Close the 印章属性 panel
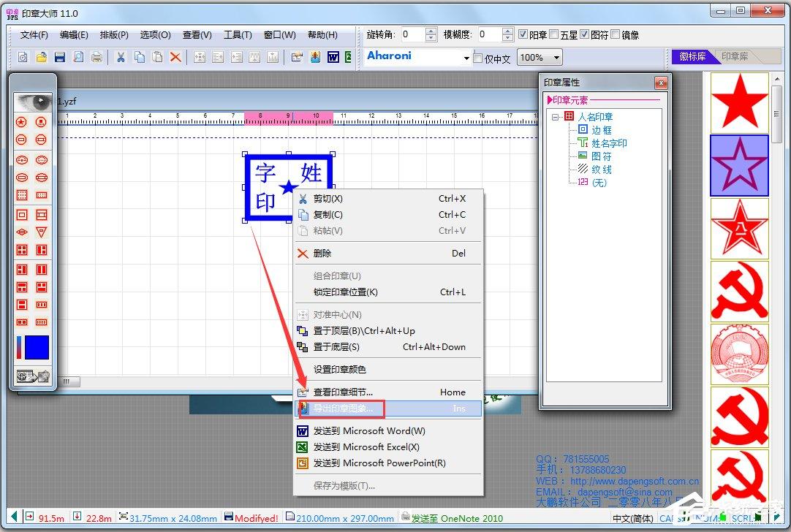Image resolution: width=791 pixels, height=532 pixels. point(661,83)
